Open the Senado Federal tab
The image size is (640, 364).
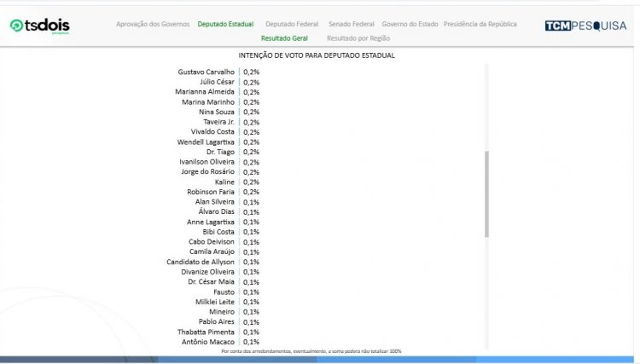352,24
